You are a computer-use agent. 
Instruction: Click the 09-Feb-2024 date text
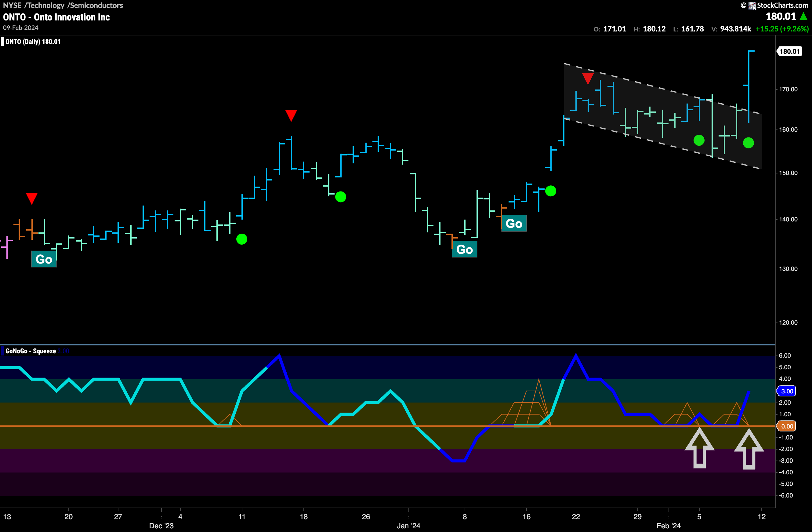20,28
